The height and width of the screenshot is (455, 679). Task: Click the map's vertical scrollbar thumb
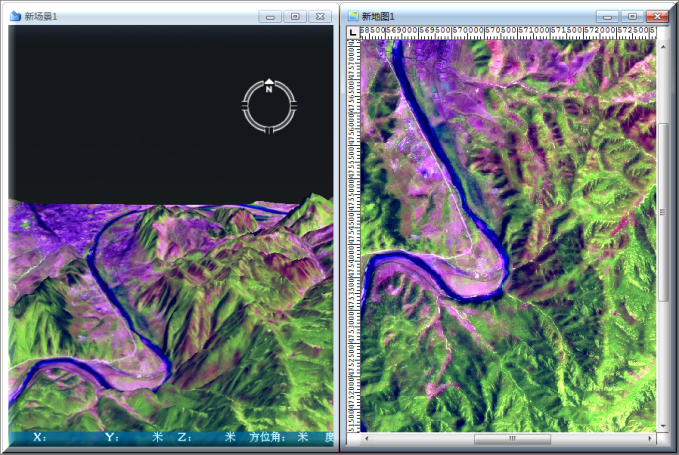click(x=663, y=210)
